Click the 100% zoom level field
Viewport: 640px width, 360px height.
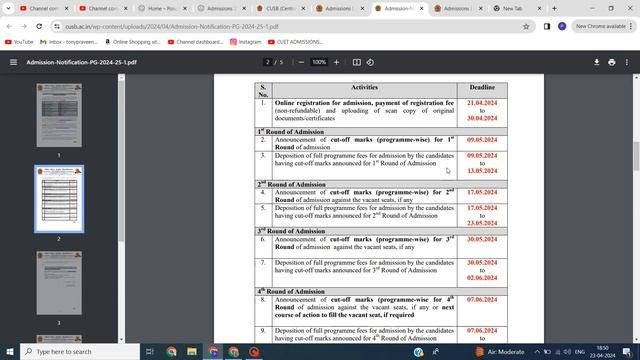[x=319, y=62]
